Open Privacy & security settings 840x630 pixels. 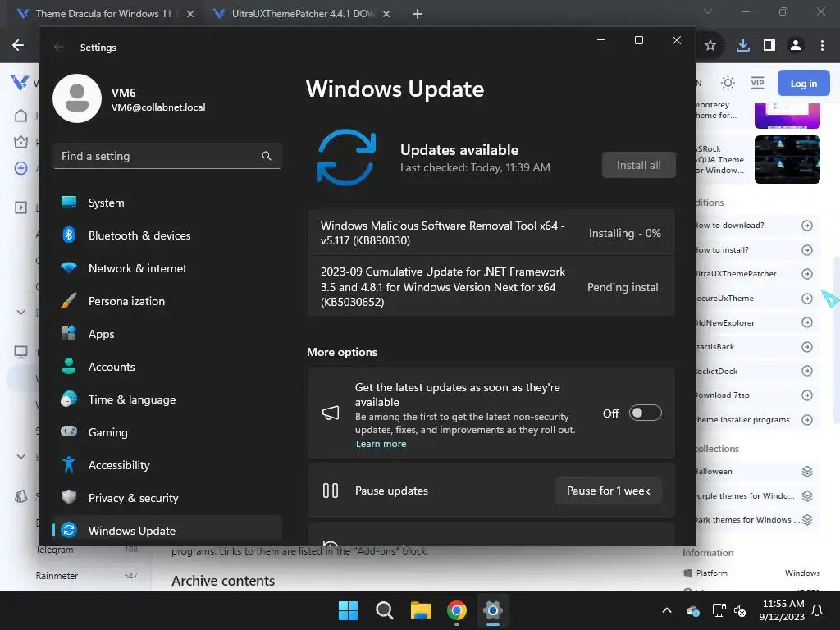[x=167, y=498]
